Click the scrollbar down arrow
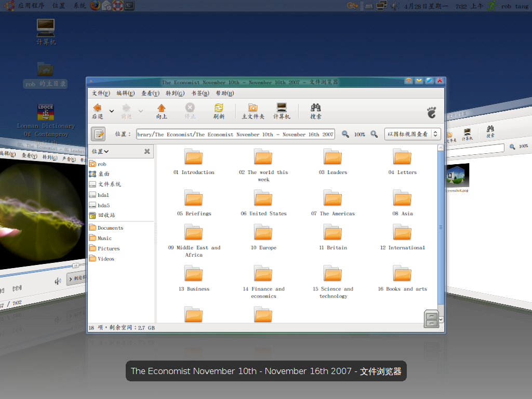The image size is (532, 399). click(x=441, y=320)
